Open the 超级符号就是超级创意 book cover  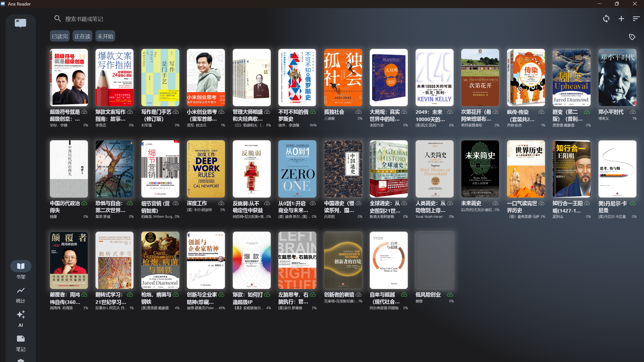[x=69, y=78]
